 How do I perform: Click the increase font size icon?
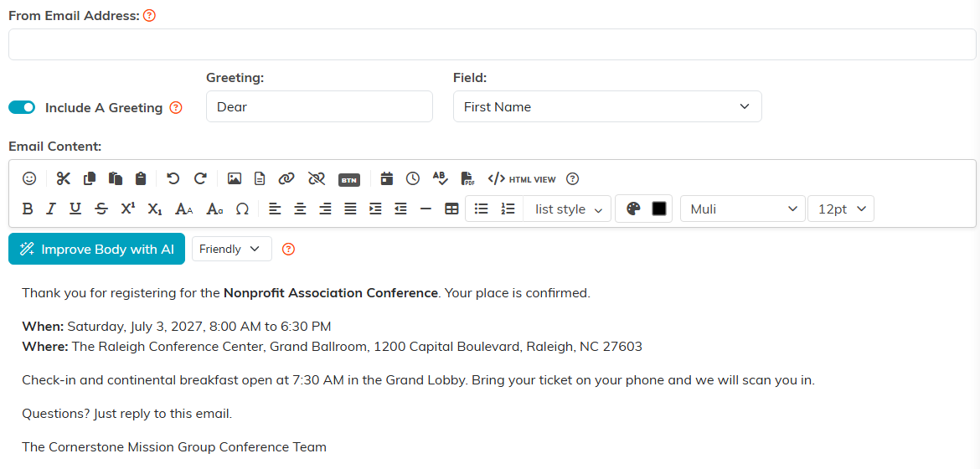[183, 209]
